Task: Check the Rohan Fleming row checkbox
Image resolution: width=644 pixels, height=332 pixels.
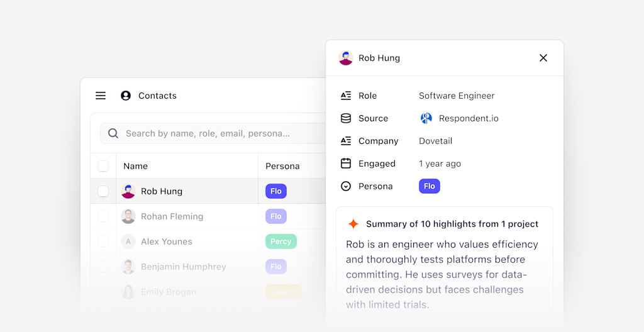Action: click(x=103, y=216)
